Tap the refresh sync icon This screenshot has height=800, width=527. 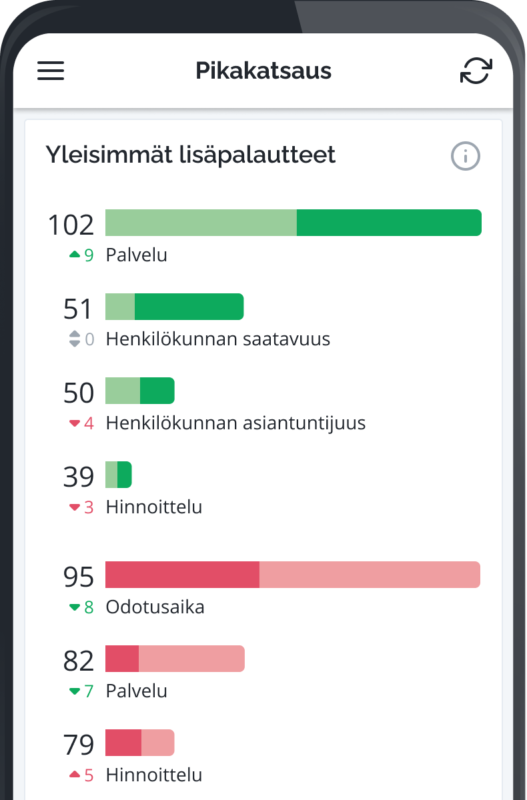[476, 70]
